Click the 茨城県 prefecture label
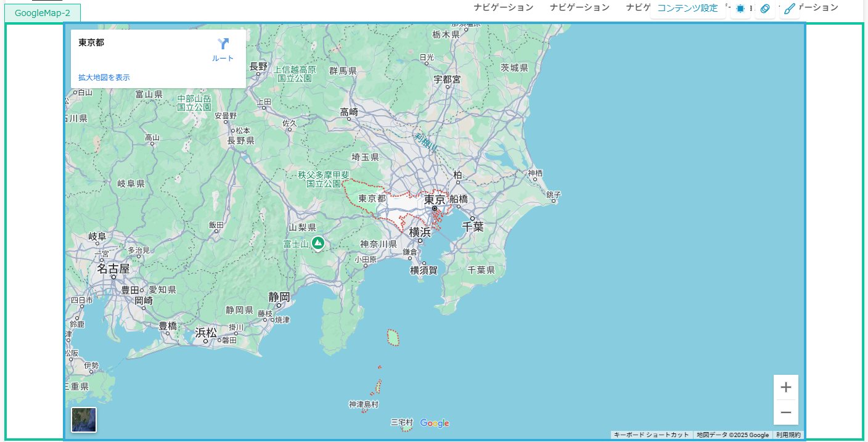The image size is (868, 442). 515,68
